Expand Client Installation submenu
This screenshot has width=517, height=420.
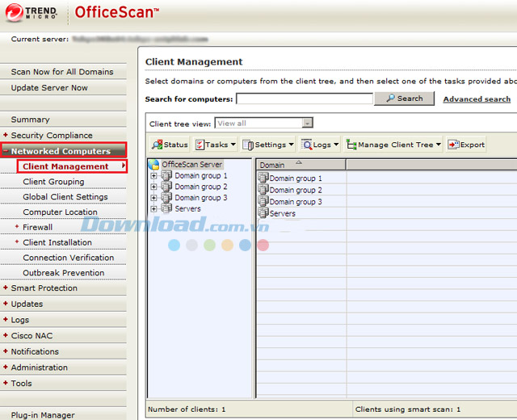(x=17, y=241)
